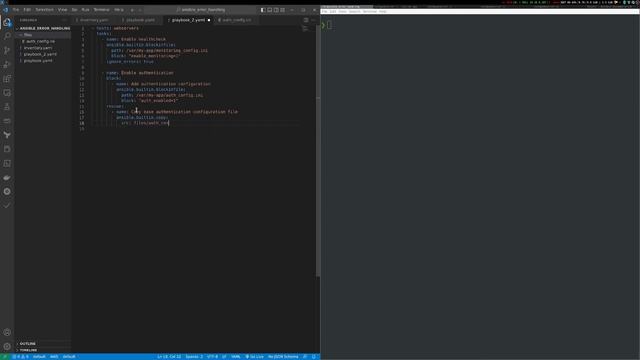Click the Go Back navigation arrow
The height and width of the screenshot is (360, 640).
pos(132,10)
